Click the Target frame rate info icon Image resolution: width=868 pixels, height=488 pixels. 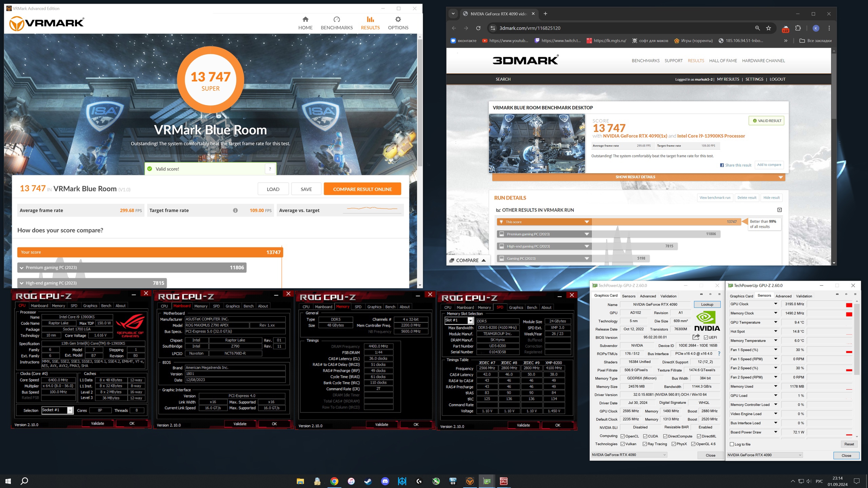[x=235, y=210]
